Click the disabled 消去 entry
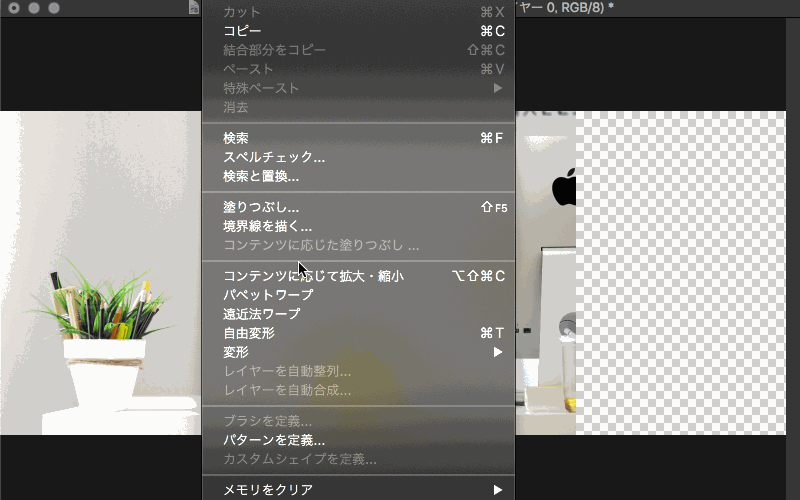 click(x=358, y=108)
